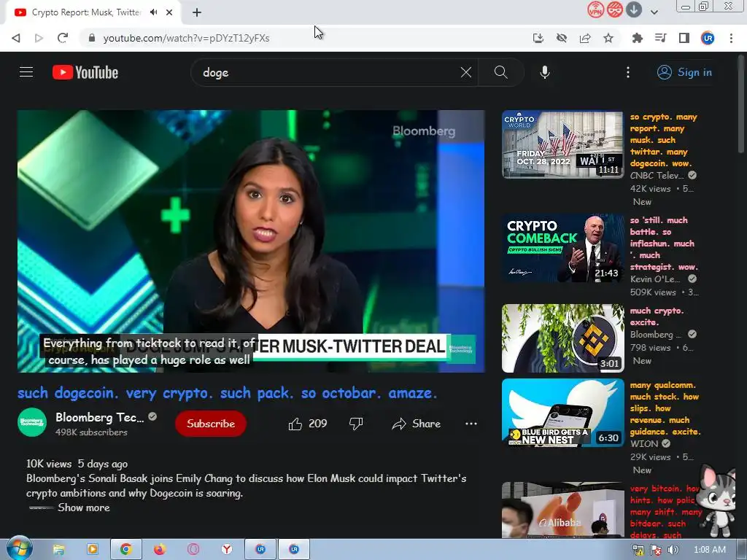
Task: Start voice search with microphone
Action: click(544, 72)
